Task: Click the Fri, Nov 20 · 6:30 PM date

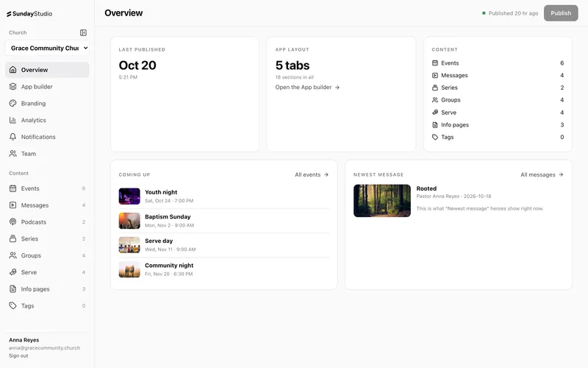Action: pyautogui.click(x=169, y=274)
